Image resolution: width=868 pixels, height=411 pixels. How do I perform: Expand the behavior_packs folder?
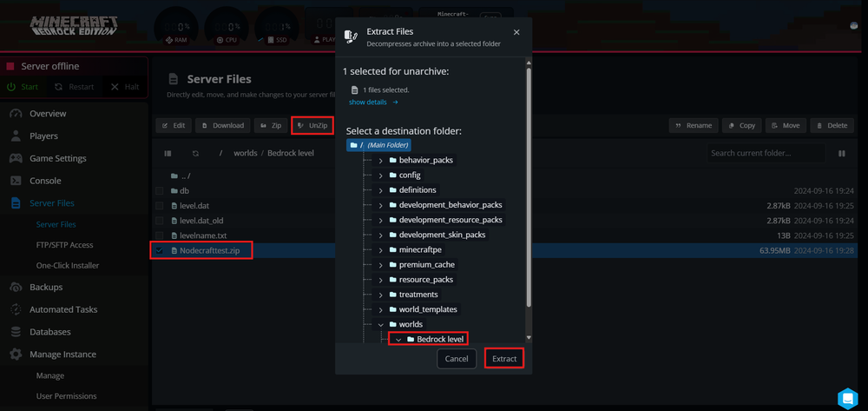pyautogui.click(x=380, y=161)
